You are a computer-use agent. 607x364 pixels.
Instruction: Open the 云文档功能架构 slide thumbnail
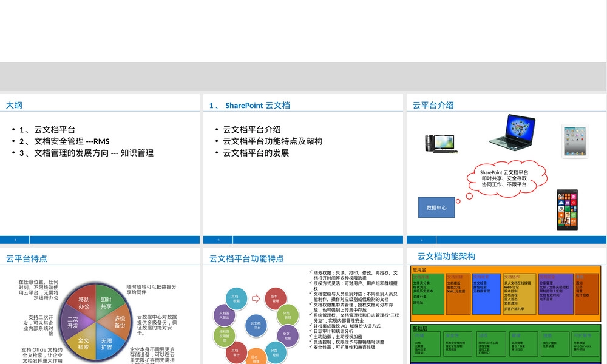pos(506,306)
